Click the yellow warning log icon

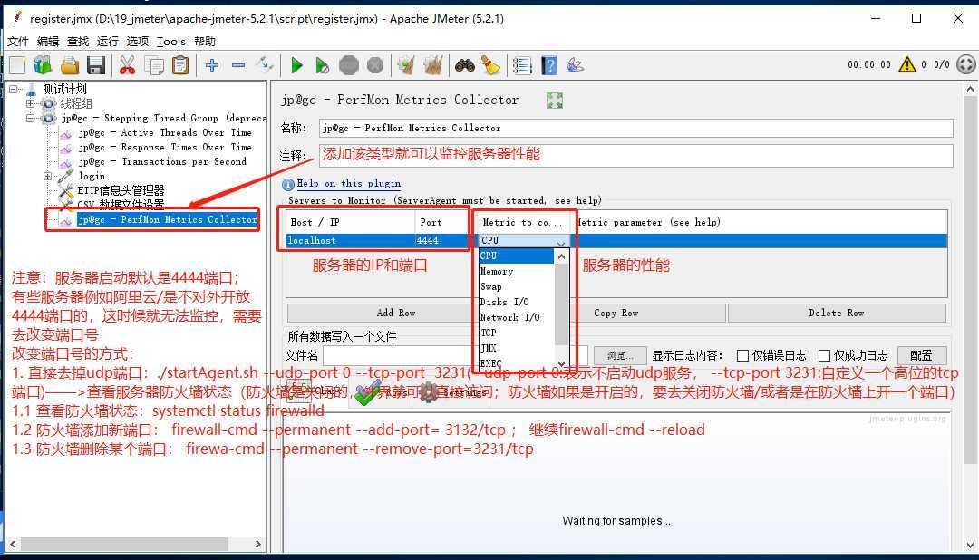tap(906, 64)
